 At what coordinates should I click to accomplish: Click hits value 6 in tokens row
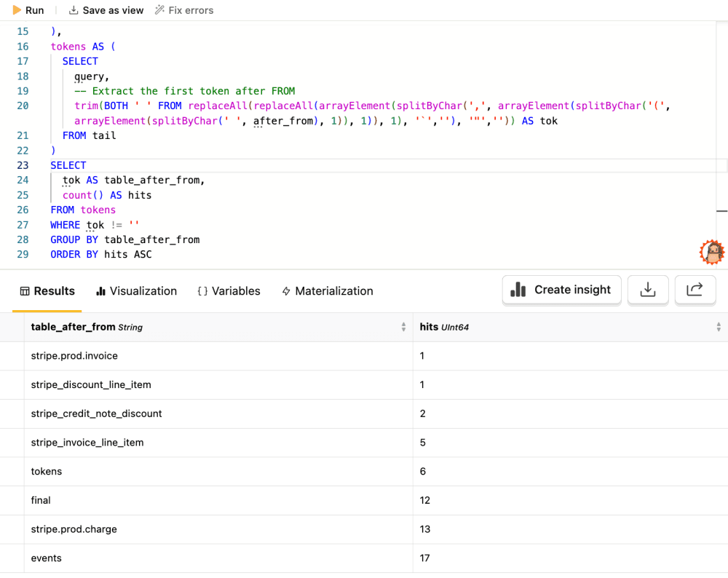coord(422,471)
